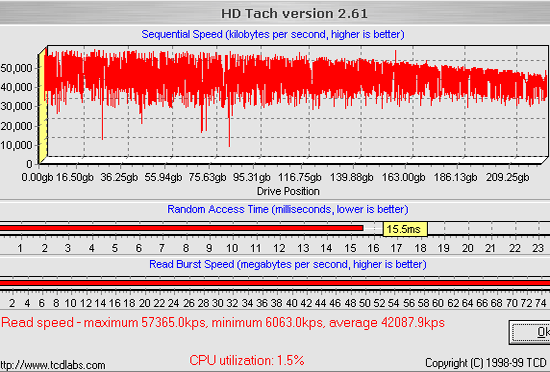Click the Random Access Time heading

click(x=288, y=209)
